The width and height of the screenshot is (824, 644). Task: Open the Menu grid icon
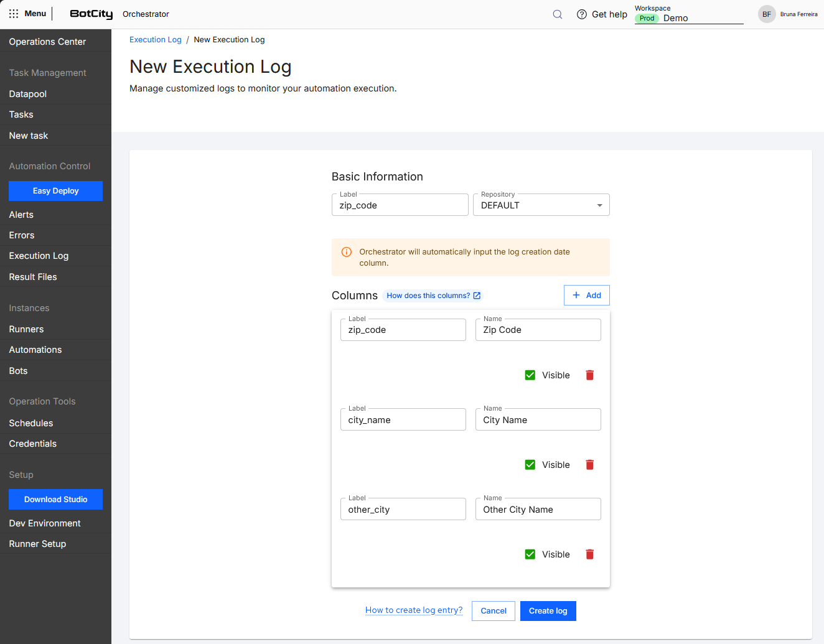click(x=14, y=14)
